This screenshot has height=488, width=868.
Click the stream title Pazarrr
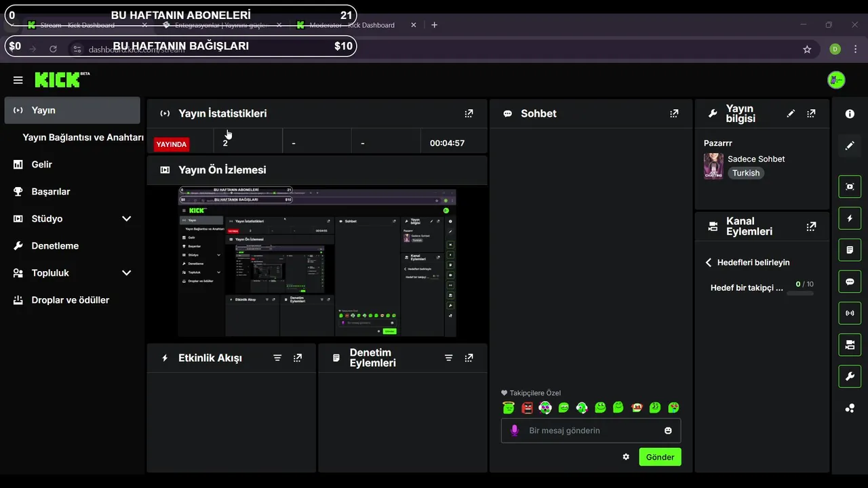(x=718, y=143)
